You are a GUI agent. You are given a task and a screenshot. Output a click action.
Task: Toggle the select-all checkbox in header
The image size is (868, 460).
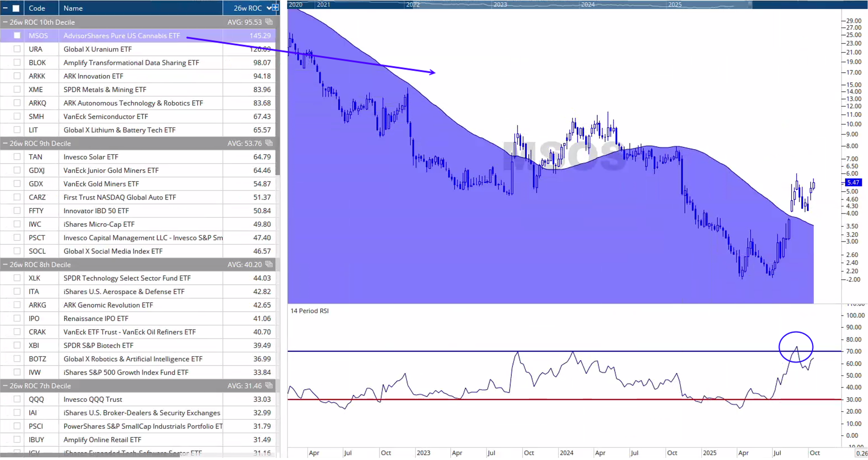point(16,8)
